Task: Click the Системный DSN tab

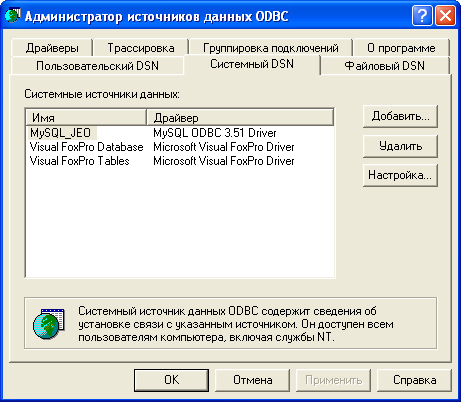Action: [252, 64]
